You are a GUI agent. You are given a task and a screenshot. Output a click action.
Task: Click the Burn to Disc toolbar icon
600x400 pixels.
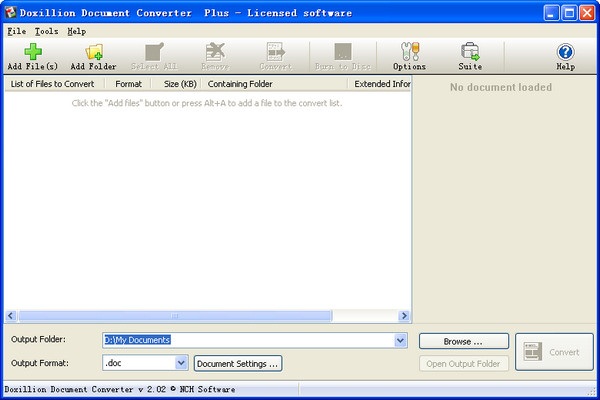point(343,52)
